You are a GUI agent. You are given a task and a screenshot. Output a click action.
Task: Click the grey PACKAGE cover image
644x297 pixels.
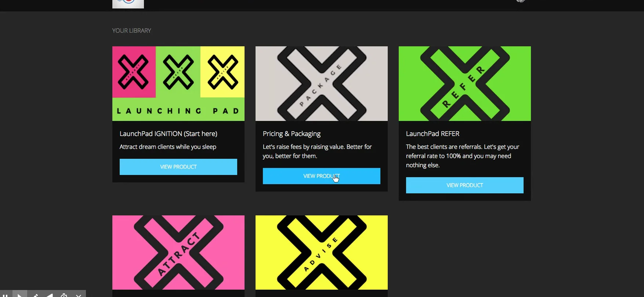pos(322,83)
